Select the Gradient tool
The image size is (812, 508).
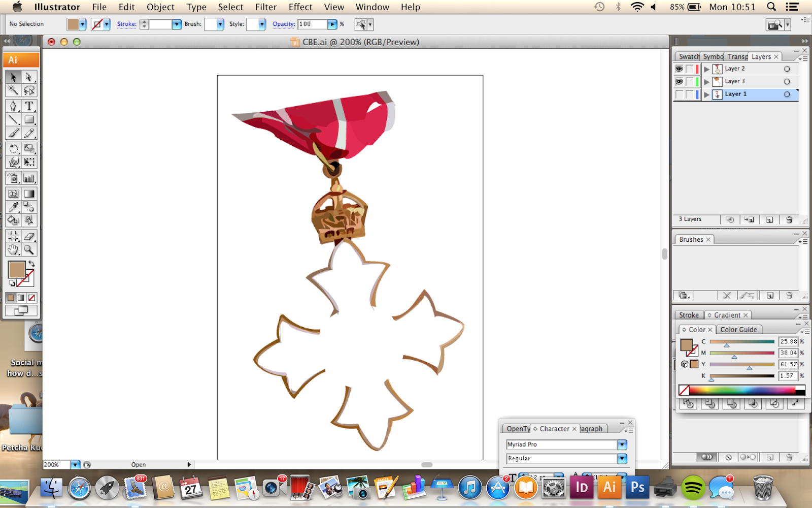pyautogui.click(x=29, y=194)
